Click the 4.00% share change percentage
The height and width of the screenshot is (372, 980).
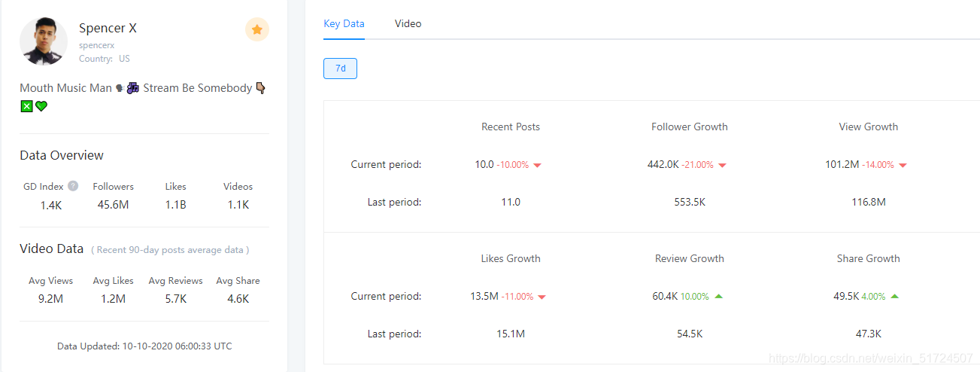click(873, 297)
